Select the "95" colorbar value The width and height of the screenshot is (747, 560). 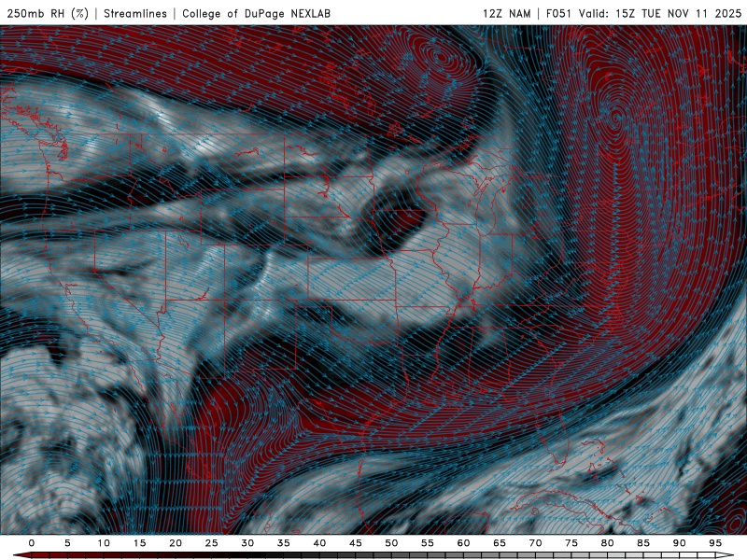[714, 543]
